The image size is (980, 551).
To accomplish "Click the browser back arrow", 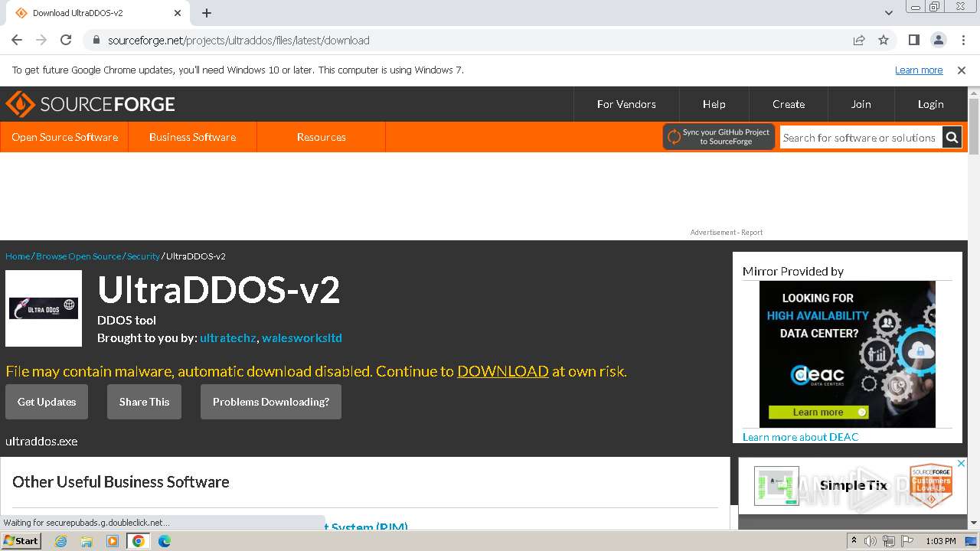I will [17, 40].
